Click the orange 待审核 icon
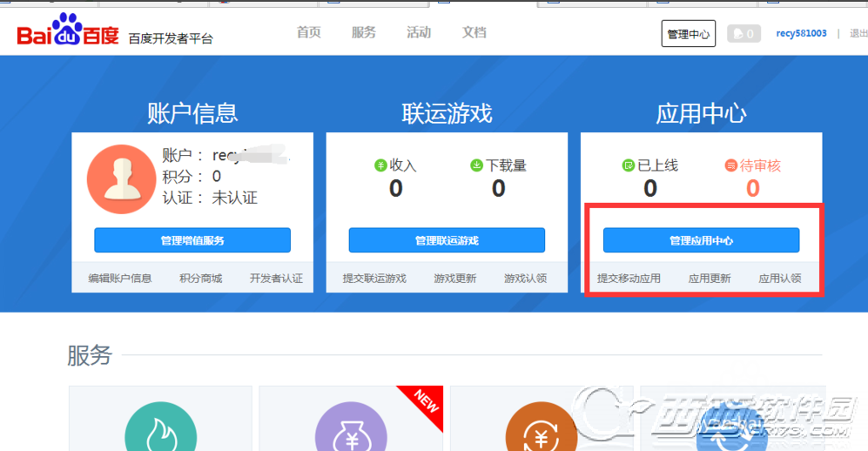Screen dimensions: 868x451 pos(731,165)
